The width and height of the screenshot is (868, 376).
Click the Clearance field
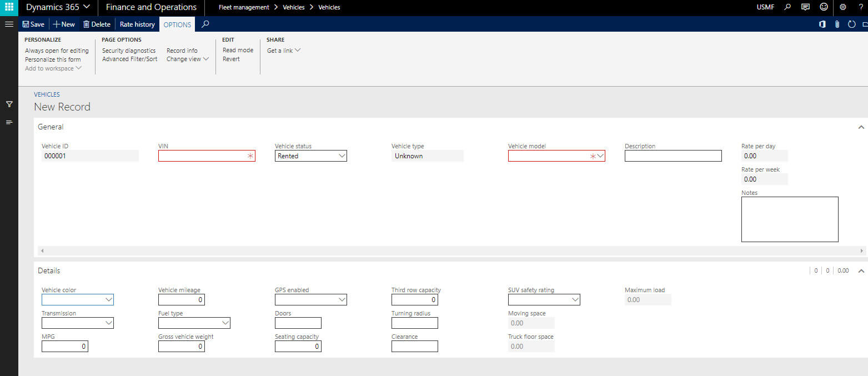click(x=415, y=347)
